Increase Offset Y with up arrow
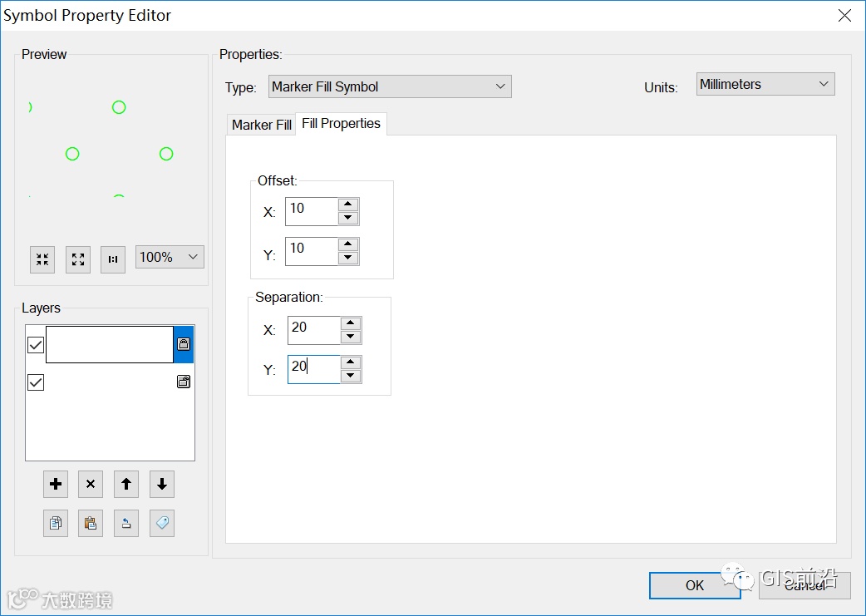This screenshot has width=866, height=616. coord(348,244)
